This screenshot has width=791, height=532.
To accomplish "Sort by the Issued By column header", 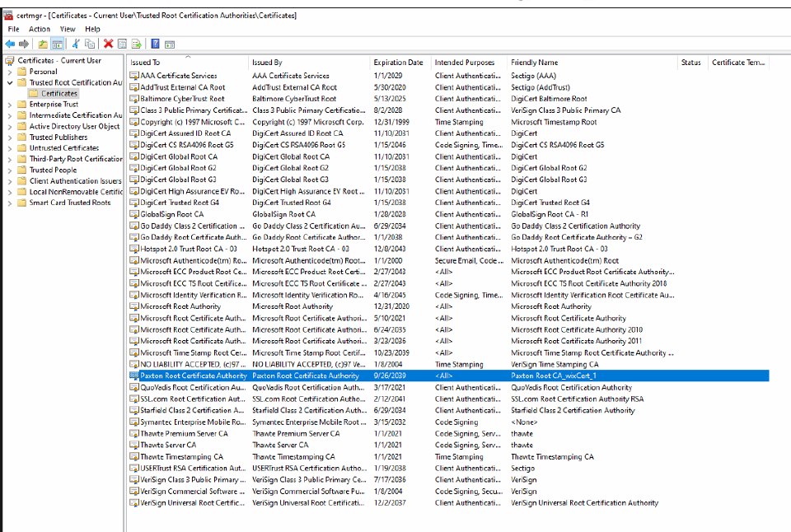I will 309,63.
